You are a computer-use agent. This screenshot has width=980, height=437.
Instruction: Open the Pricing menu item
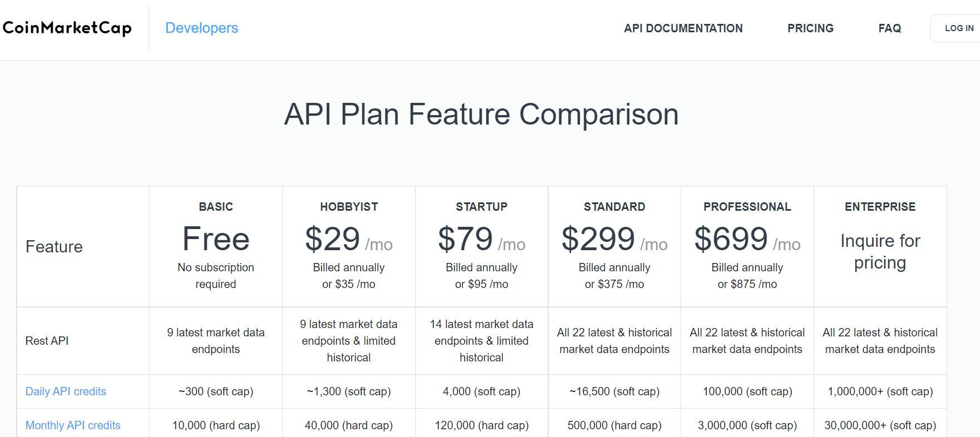point(810,28)
